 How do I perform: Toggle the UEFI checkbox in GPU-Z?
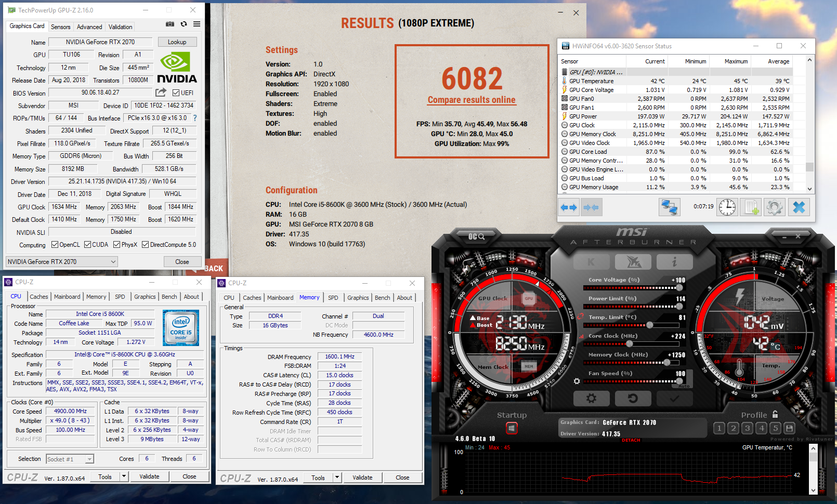pos(175,92)
